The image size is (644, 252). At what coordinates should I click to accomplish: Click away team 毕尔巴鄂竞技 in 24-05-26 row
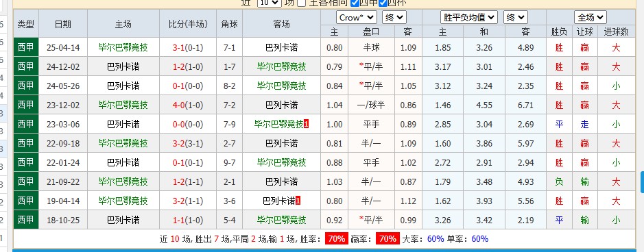[281, 86]
